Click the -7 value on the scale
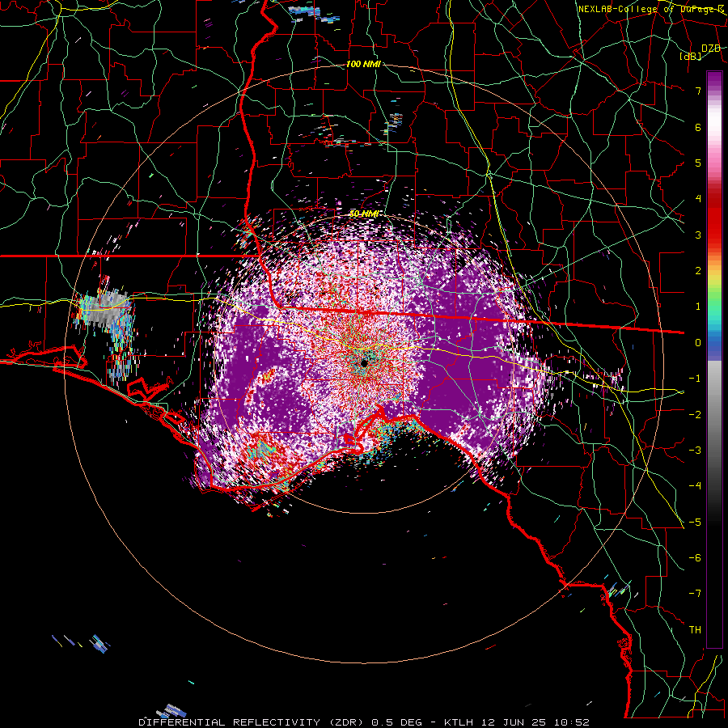728x728 pixels. [x=695, y=594]
